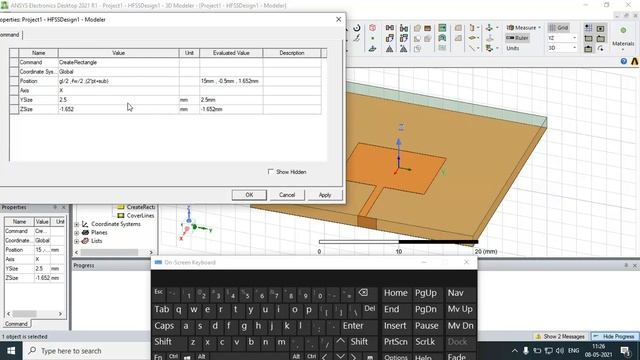
Task: Select CreateRect item in the model tree
Action: pos(140,207)
